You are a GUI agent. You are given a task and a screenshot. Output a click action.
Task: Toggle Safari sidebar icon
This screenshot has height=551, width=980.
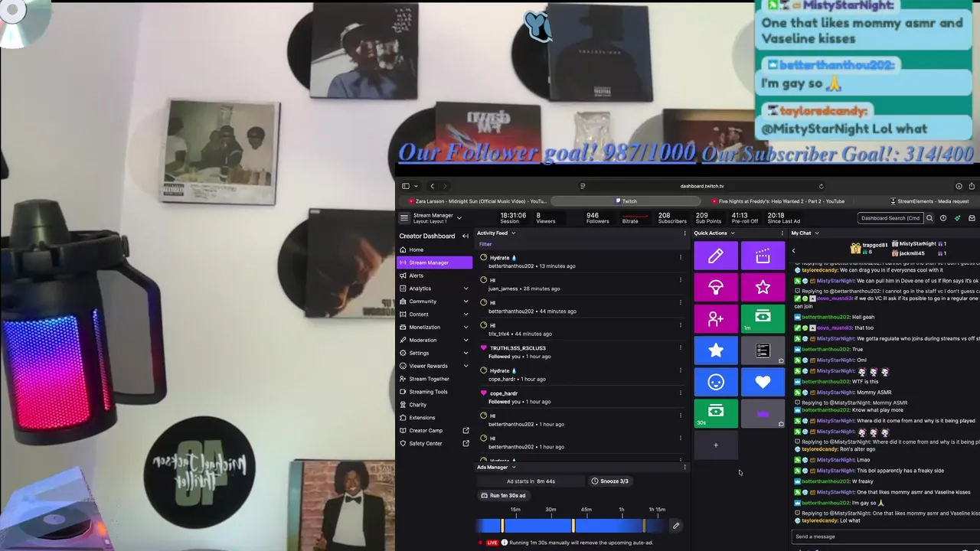405,186
